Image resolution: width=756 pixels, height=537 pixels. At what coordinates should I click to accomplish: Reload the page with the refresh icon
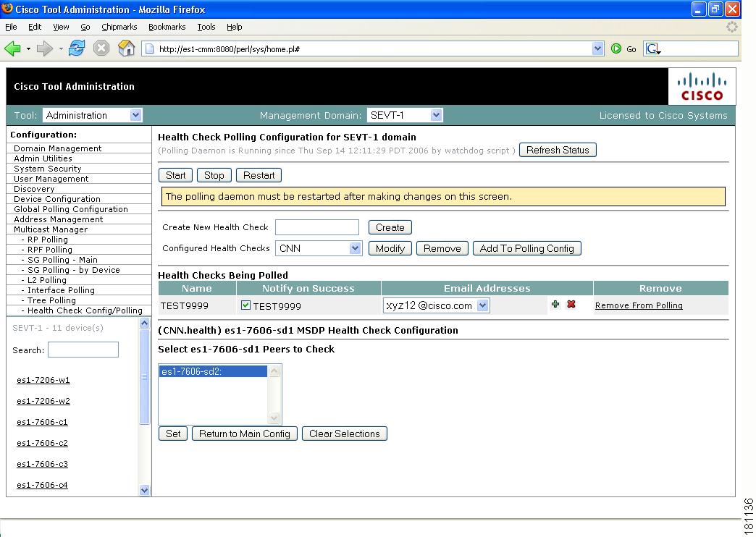tap(77, 48)
